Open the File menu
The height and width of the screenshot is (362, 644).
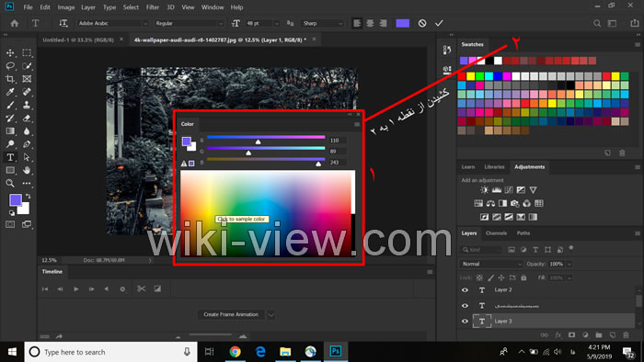pyautogui.click(x=28, y=7)
